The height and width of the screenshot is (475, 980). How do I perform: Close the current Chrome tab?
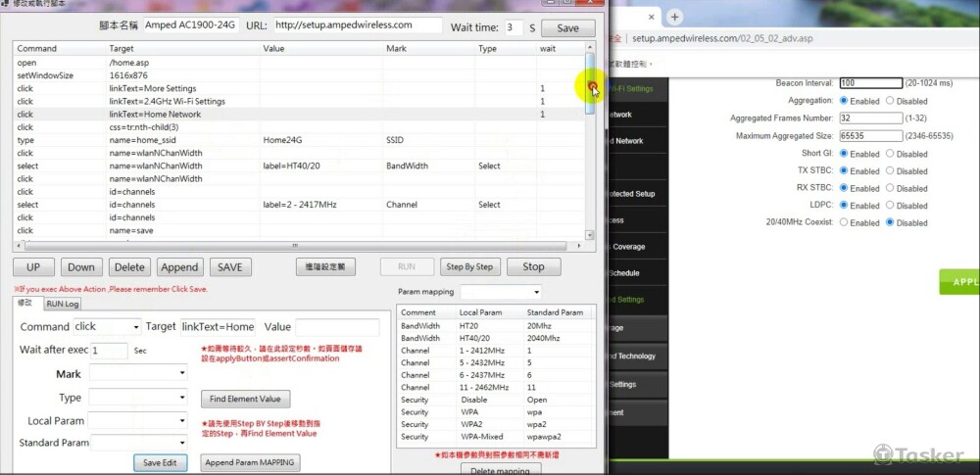(x=651, y=17)
